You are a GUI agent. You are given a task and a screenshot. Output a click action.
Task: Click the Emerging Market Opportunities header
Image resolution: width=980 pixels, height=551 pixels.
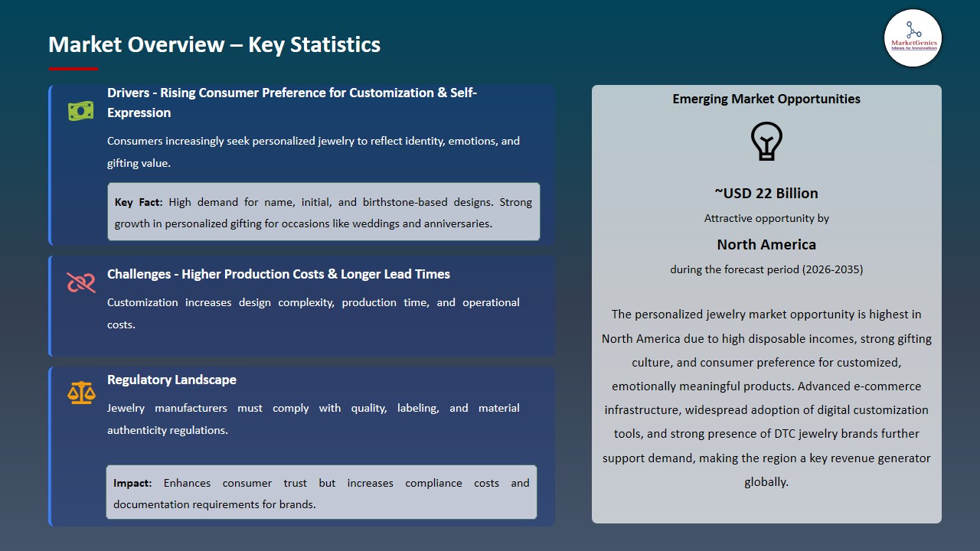pos(766,99)
